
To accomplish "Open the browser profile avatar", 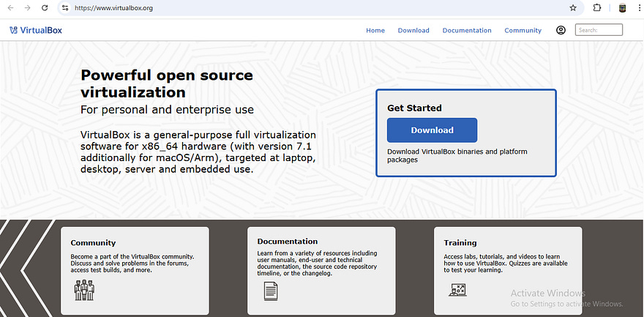I will [623, 8].
